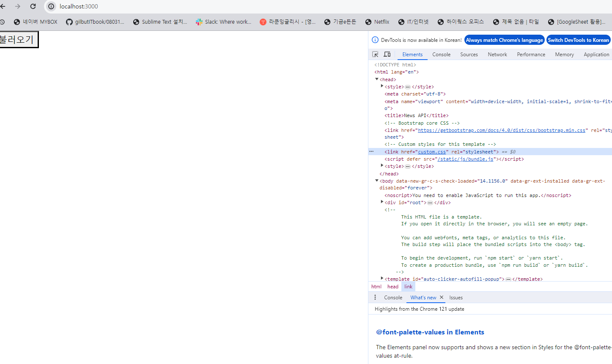
Task: Open the /static/js/bundle.js script link
Action: (x=465, y=159)
